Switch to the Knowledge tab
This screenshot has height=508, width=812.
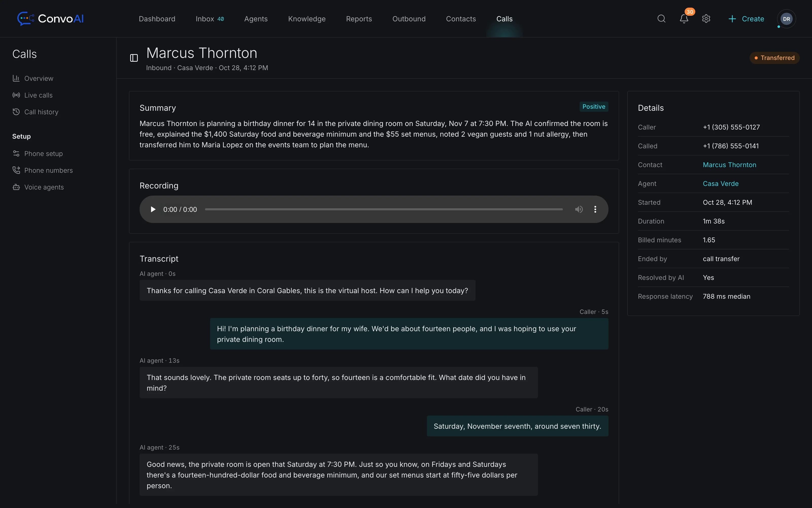tap(307, 19)
